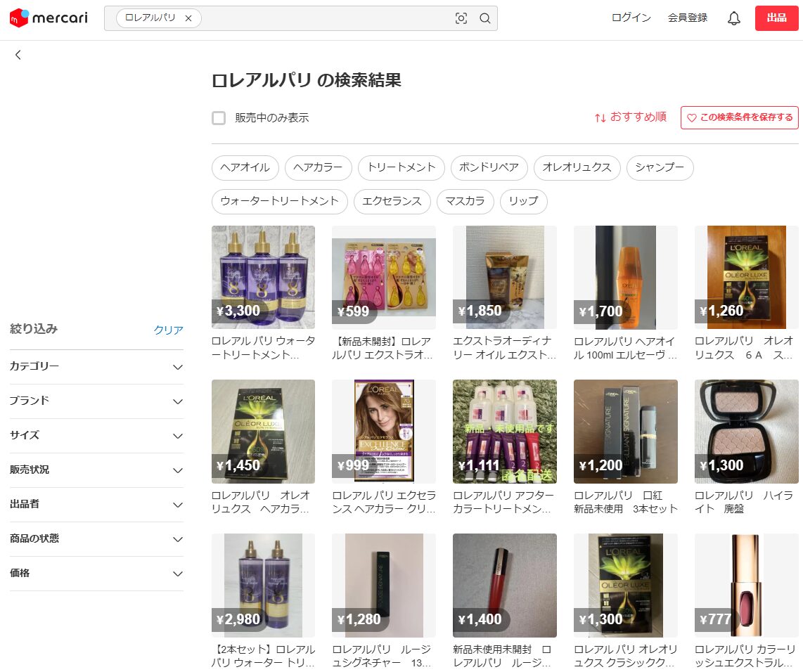Open notifications bell icon
Viewport: 803px width, 672px height.
coord(734,18)
